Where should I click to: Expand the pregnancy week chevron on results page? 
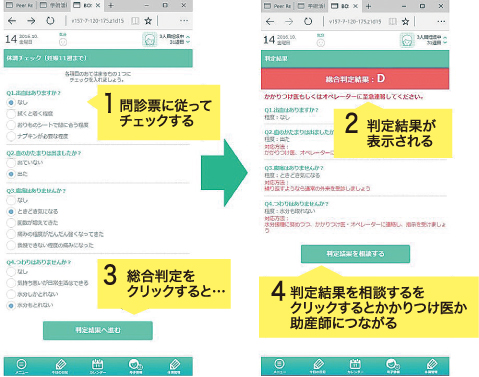tap(445, 40)
